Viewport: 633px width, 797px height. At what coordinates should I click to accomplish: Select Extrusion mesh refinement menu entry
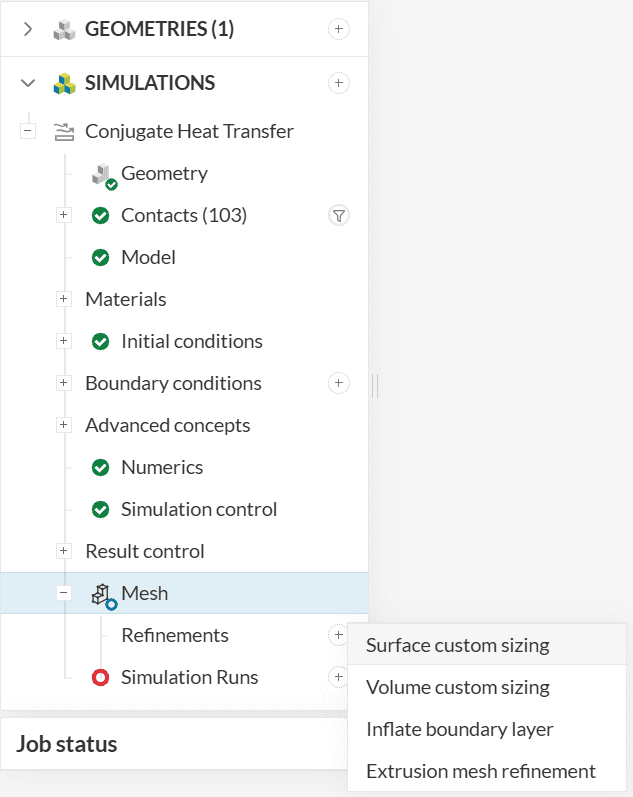pyautogui.click(x=480, y=771)
